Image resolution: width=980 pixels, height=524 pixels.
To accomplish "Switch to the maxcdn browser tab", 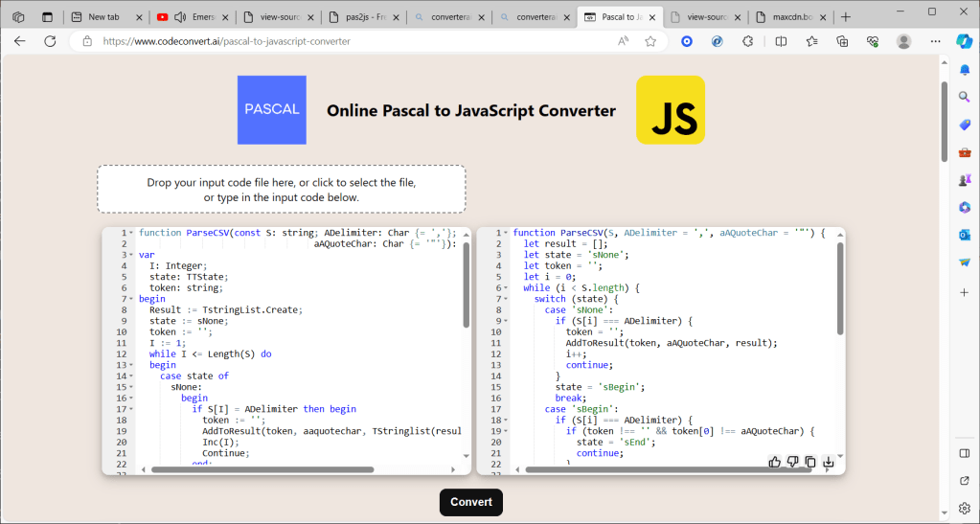I will pos(786,17).
